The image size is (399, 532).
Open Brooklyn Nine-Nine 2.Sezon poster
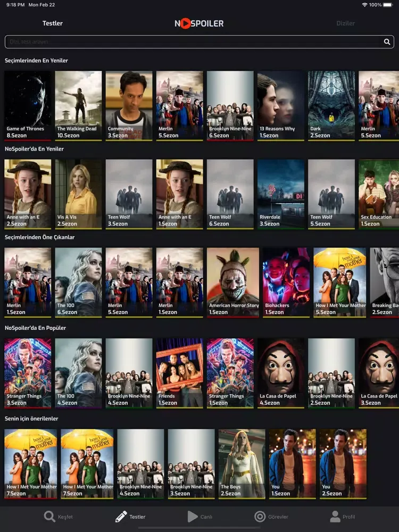[331, 373]
